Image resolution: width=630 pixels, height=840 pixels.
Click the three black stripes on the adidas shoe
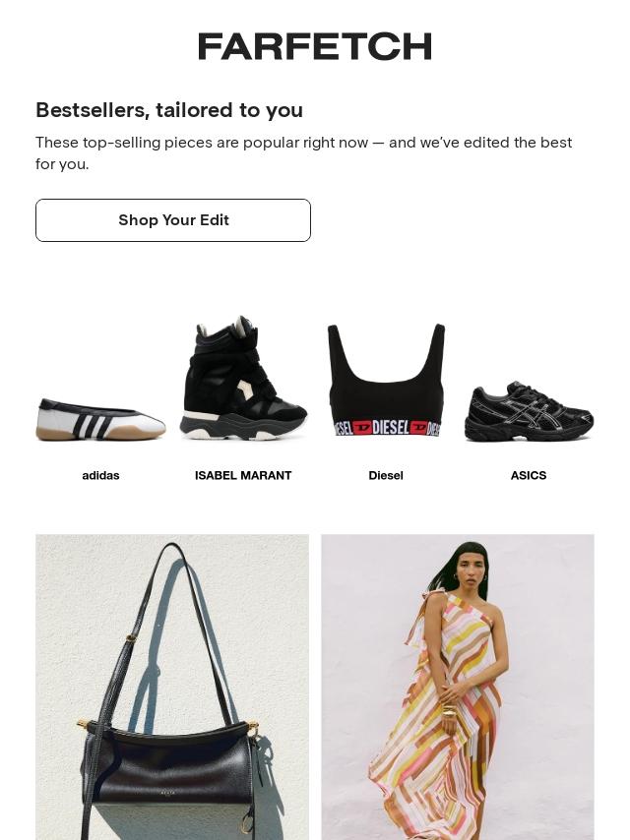94,425
